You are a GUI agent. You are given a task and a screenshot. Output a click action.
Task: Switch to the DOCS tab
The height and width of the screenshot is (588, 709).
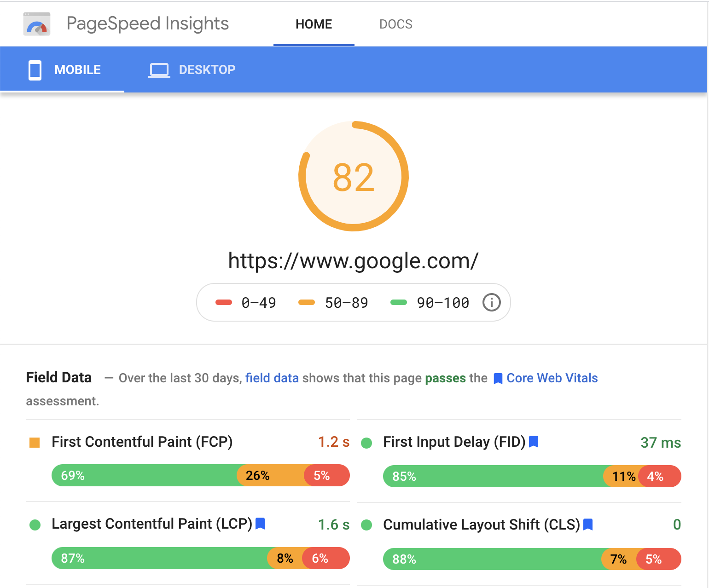pos(396,24)
